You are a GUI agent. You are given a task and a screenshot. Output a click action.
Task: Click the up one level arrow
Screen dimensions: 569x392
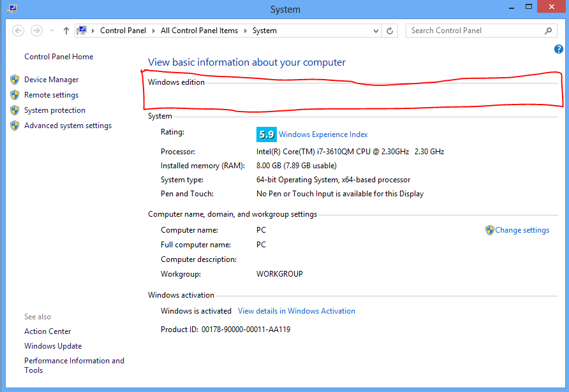tap(66, 30)
